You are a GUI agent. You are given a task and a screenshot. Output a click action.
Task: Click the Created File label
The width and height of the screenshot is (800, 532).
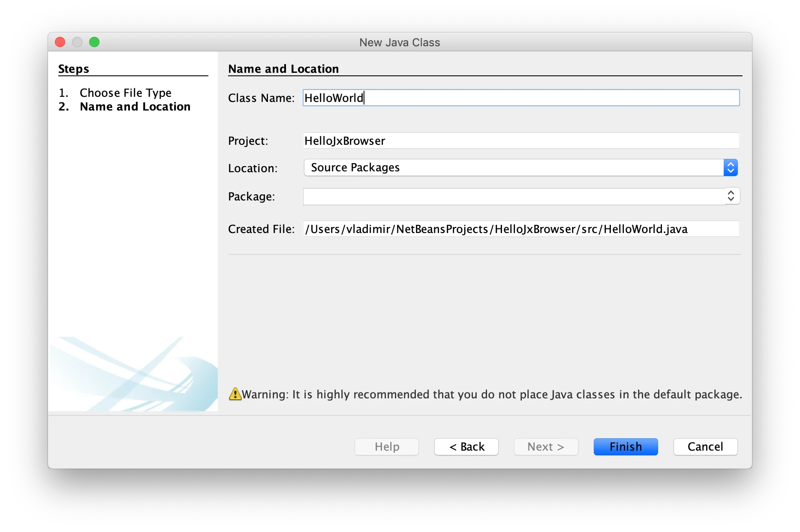point(261,229)
